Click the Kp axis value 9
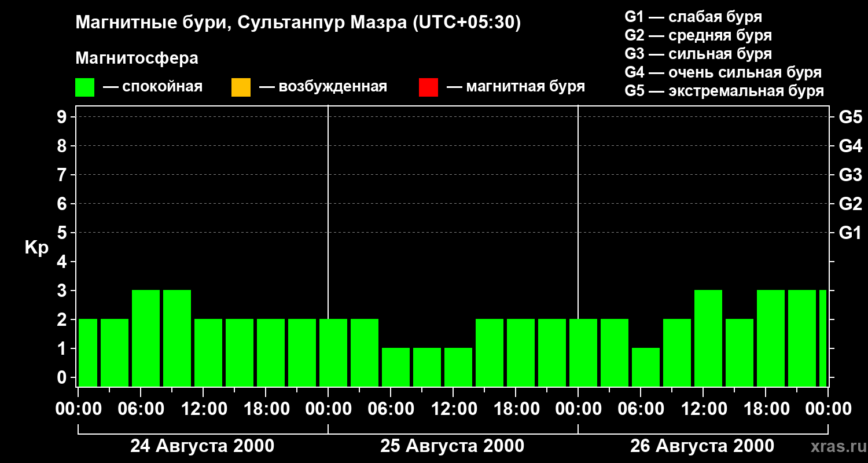Screen dimensions: 868x463 click(x=63, y=117)
